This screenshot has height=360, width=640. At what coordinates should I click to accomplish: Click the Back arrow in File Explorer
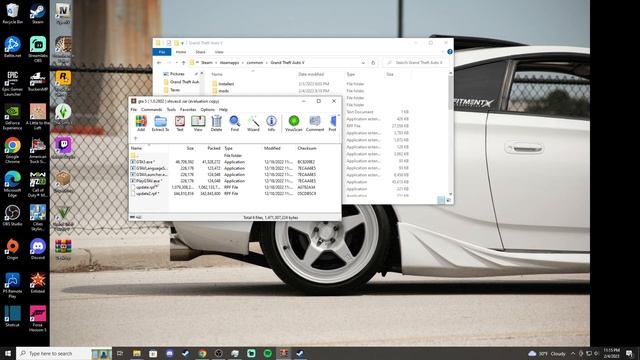pyautogui.click(x=159, y=63)
